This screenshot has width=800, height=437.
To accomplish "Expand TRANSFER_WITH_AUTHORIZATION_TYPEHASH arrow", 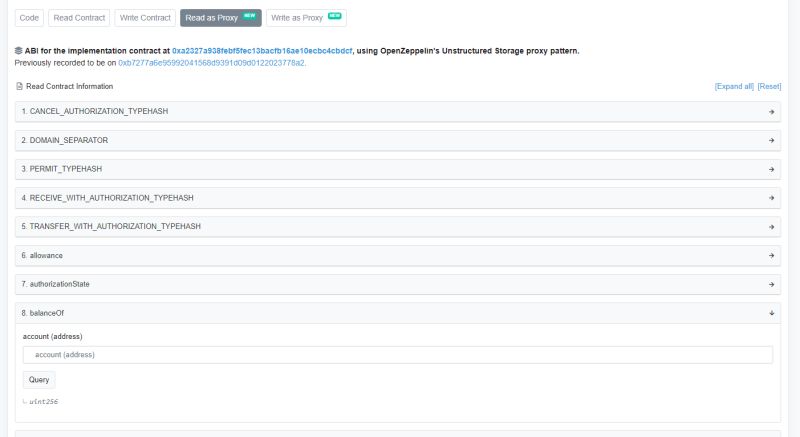I will tap(771, 227).
